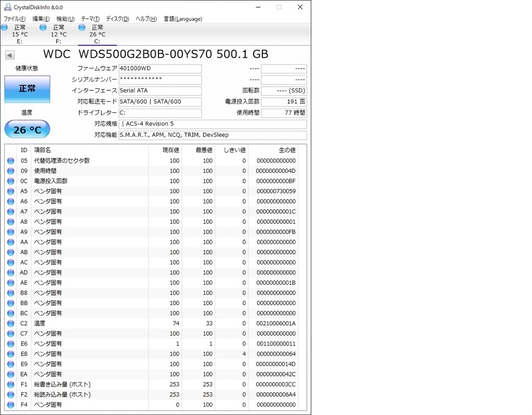The height and width of the screenshot is (415, 532).
Task: Close the CrystalDiskInfo window
Action: click(300, 7)
